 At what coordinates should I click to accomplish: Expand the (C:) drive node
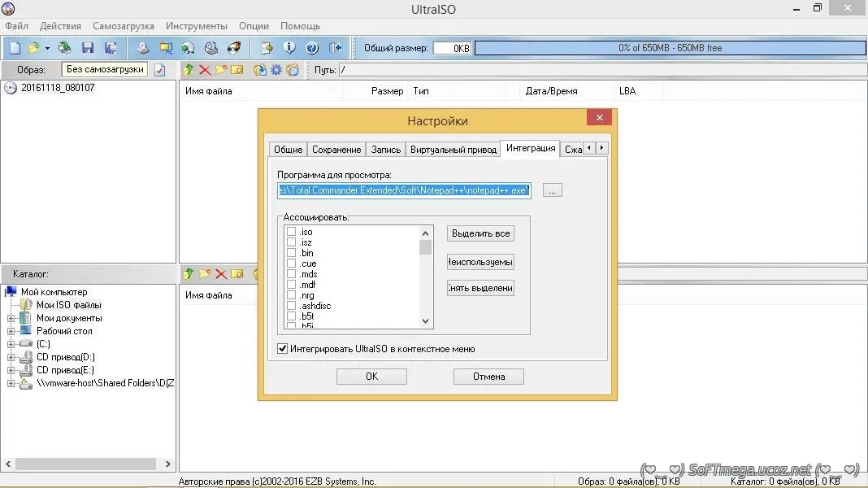[x=11, y=344]
